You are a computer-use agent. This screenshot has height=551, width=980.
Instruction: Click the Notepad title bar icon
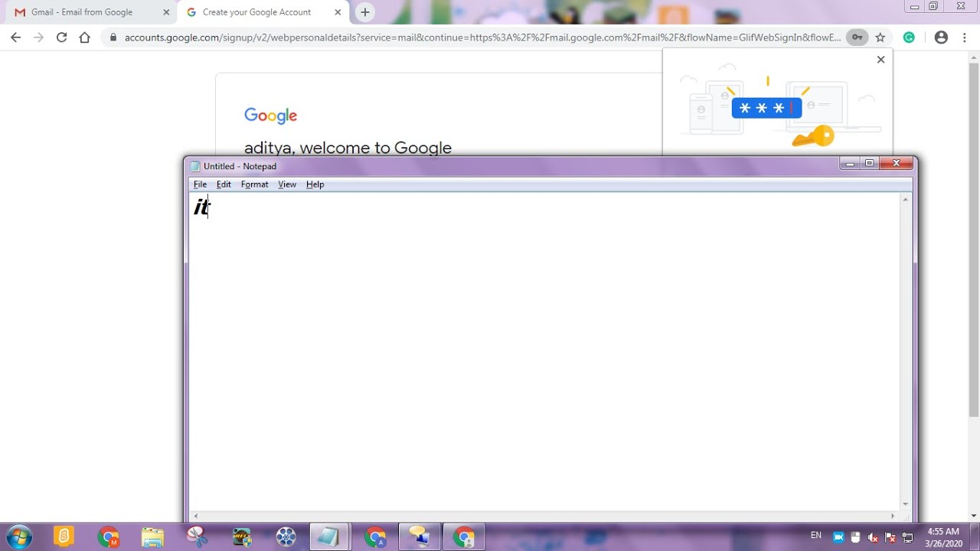tap(195, 166)
